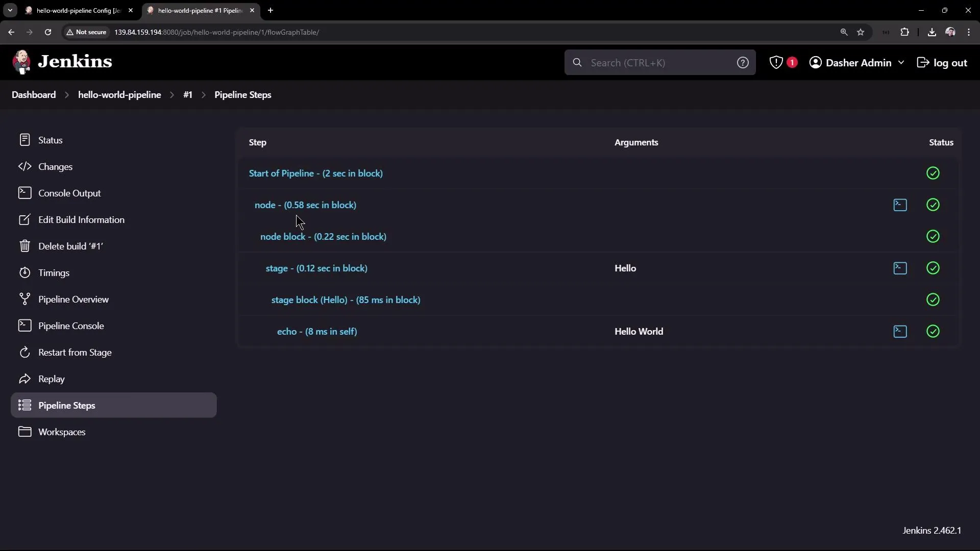Click the Jenkins butler logo
Viewport: 980px width, 551px height.
21,62
